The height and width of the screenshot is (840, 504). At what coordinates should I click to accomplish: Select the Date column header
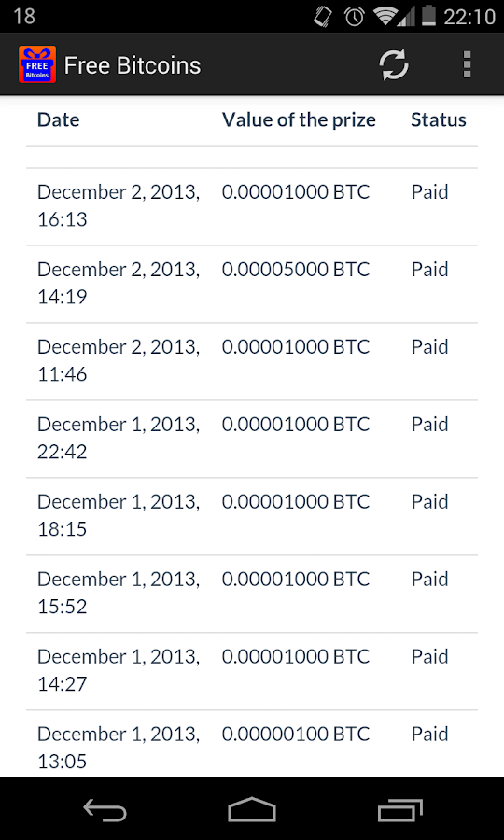(x=59, y=120)
